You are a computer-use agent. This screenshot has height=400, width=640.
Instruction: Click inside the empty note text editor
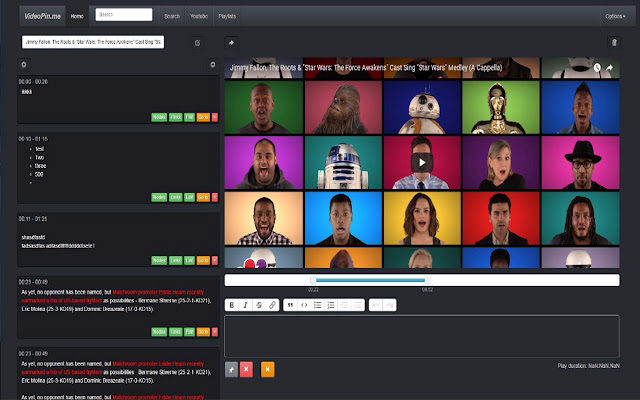tap(422, 336)
